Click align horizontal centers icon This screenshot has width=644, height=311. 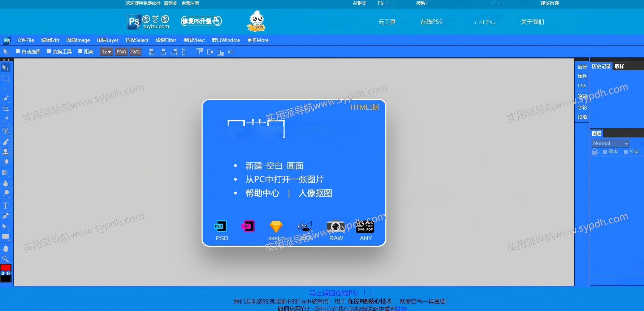[x=163, y=52]
